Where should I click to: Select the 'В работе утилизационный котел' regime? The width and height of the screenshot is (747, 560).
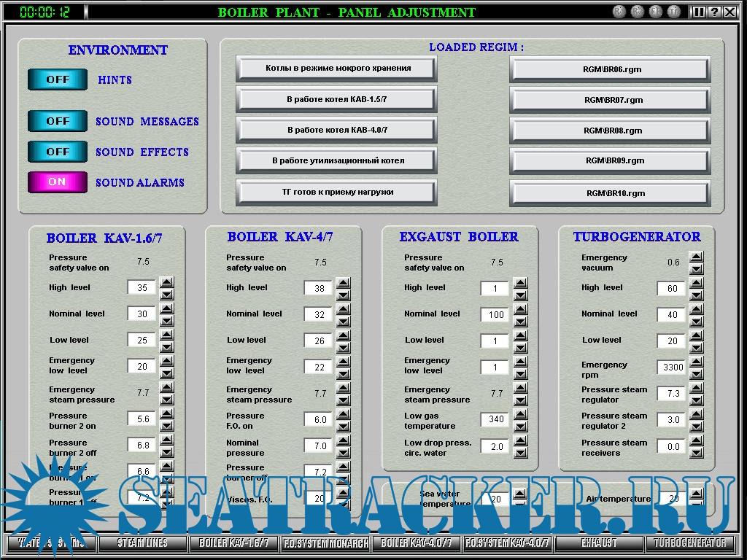point(337,160)
